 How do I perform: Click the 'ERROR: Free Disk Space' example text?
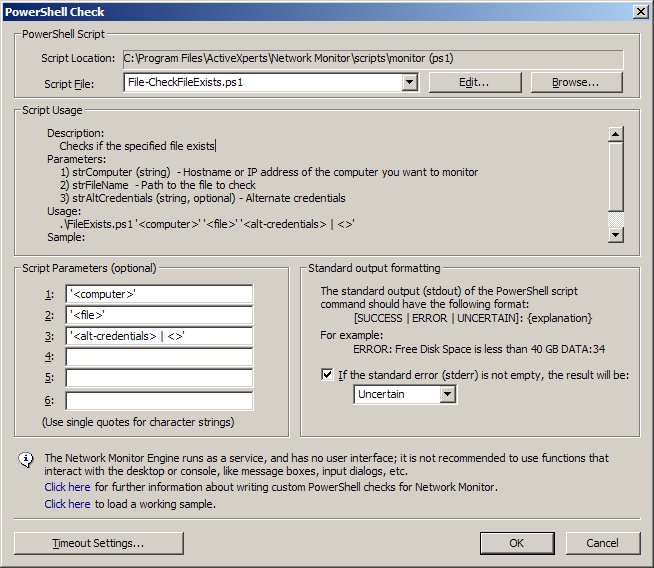coord(479,349)
